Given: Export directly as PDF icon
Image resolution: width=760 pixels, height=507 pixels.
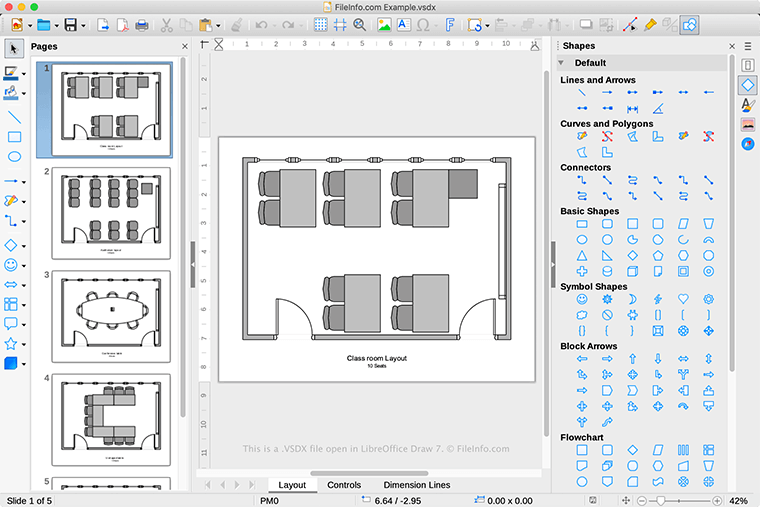Looking at the screenshot, I should (x=123, y=25).
